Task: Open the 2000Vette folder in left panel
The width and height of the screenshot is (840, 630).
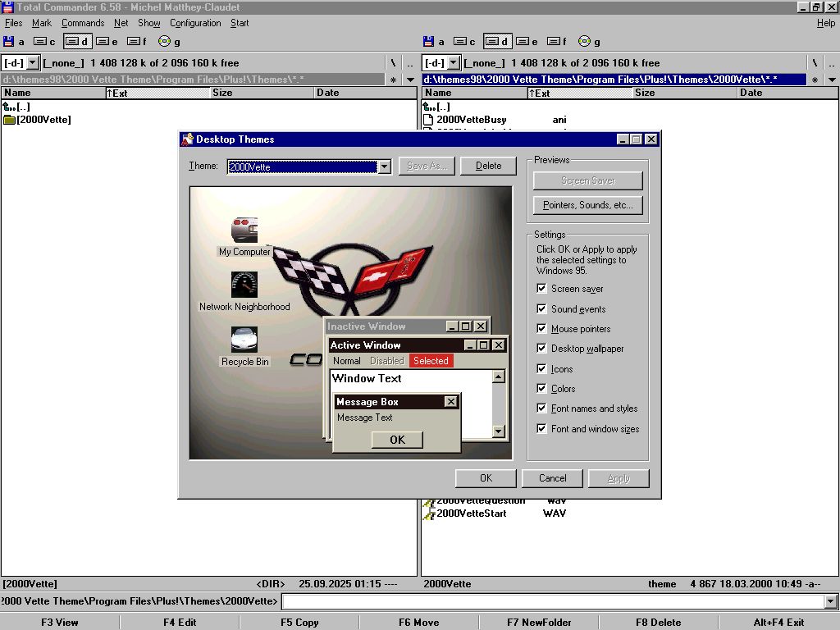Action: [x=43, y=120]
